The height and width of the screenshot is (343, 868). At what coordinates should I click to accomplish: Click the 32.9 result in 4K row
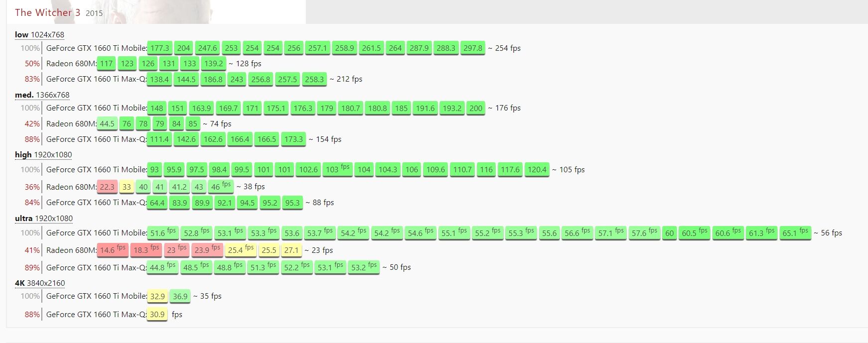(x=157, y=296)
